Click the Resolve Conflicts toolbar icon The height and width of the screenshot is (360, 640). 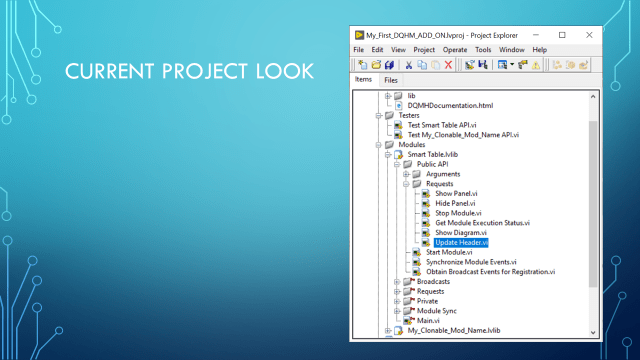tap(469, 65)
